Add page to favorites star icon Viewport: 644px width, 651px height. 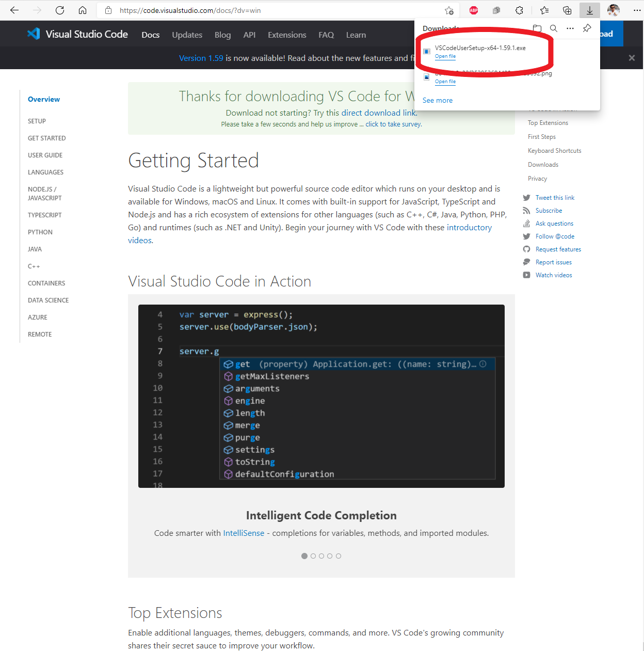click(449, 10)
